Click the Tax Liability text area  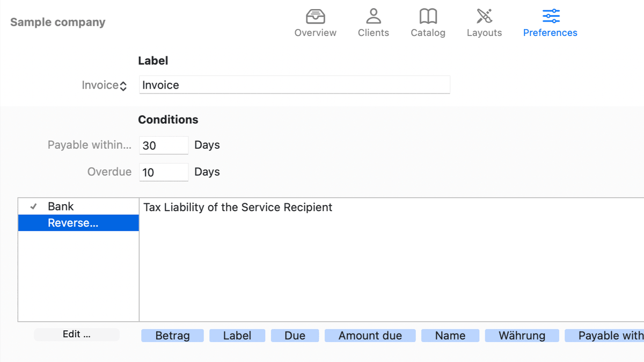tap(391, 258)
